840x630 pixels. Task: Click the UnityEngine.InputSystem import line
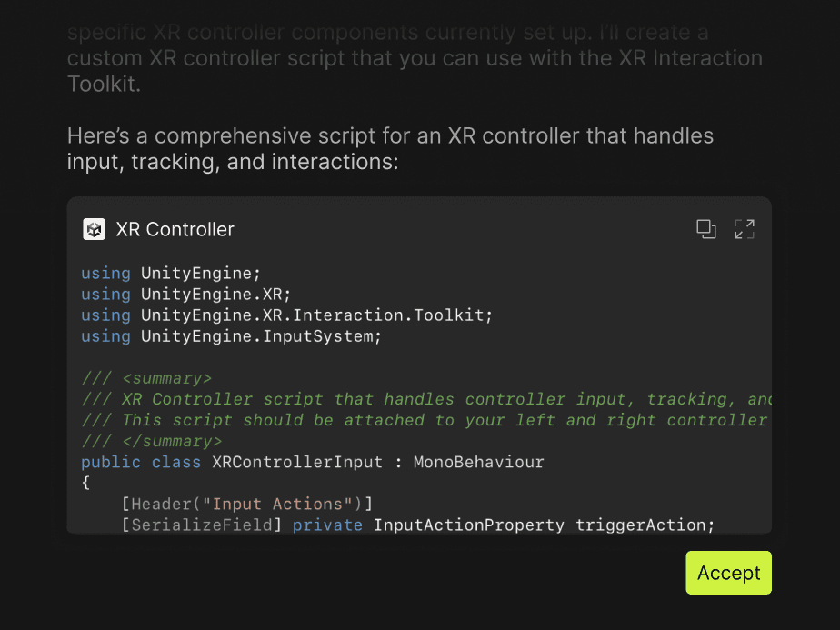point(231,335)
